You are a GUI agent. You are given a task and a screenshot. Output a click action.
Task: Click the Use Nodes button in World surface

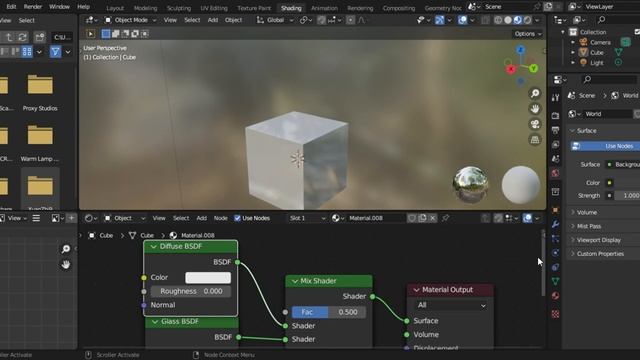click(x=605, y=146)
